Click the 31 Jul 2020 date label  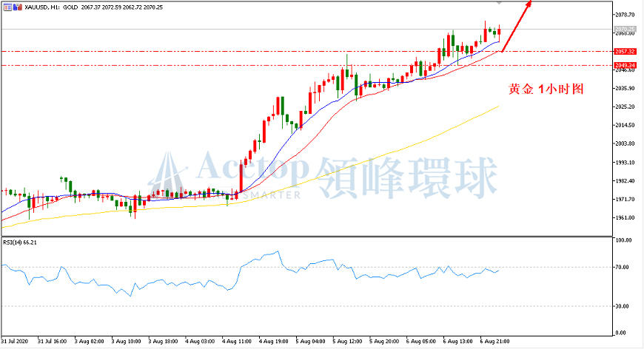[14, 341]
